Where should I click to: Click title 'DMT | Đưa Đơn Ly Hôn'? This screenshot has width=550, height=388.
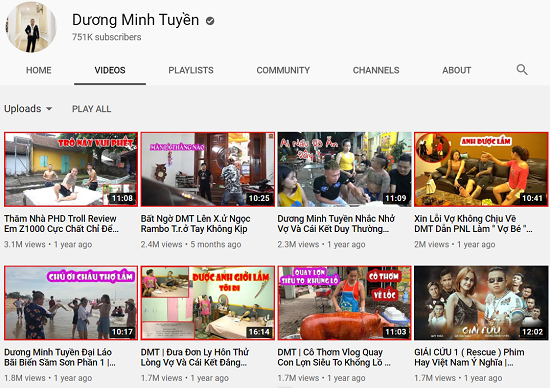click(x=195, y=357)
